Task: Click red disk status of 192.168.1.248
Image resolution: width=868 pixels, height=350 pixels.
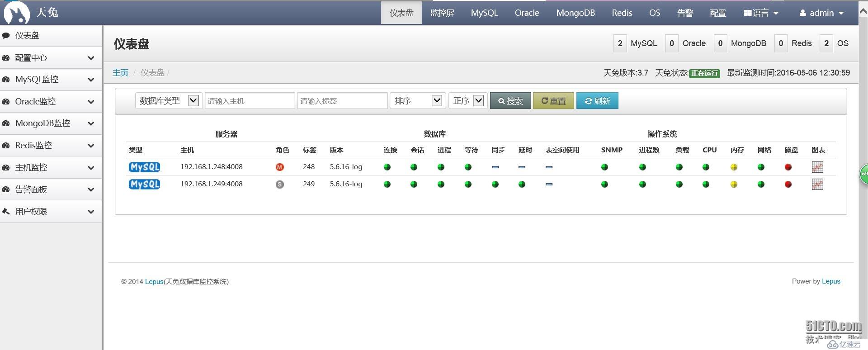Action: 788,167
